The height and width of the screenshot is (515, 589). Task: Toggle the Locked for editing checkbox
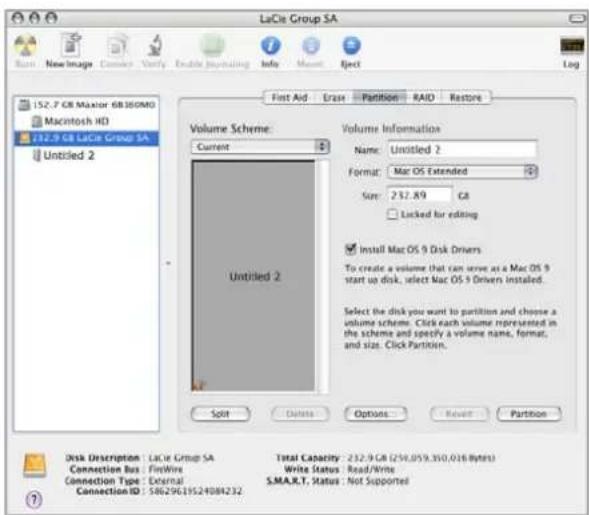click(392, 214)
